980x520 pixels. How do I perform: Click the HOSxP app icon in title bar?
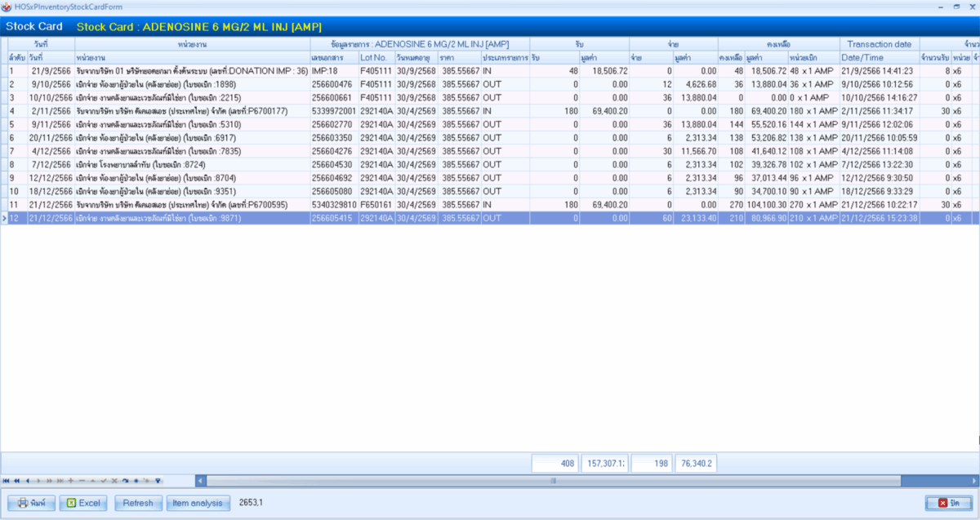click(7, 7)
